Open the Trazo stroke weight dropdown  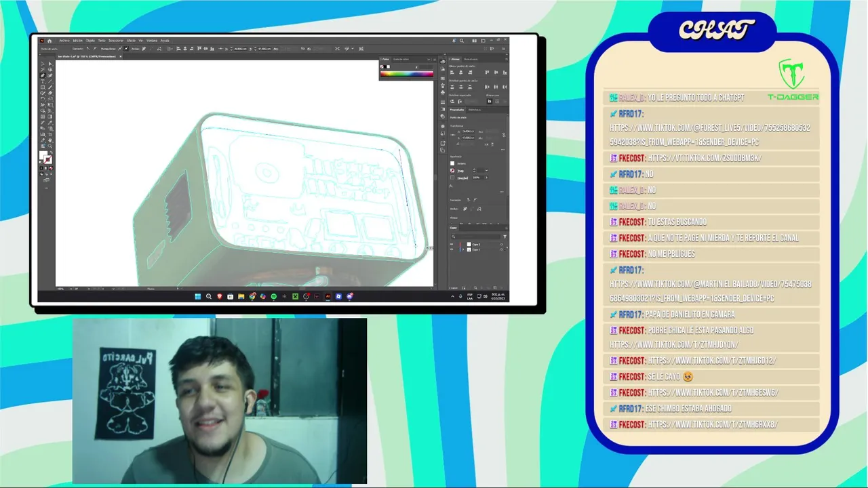click(487, 170)
